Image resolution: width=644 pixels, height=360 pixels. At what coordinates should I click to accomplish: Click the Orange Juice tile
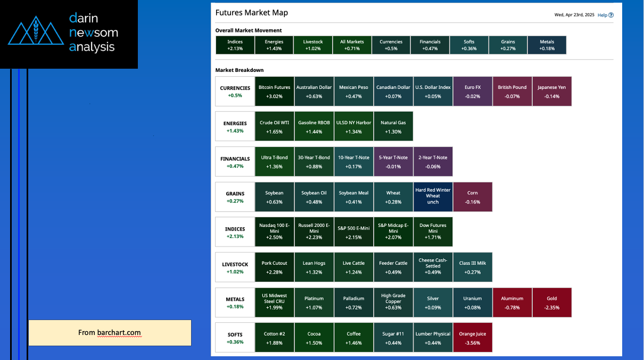pos(472,338)
